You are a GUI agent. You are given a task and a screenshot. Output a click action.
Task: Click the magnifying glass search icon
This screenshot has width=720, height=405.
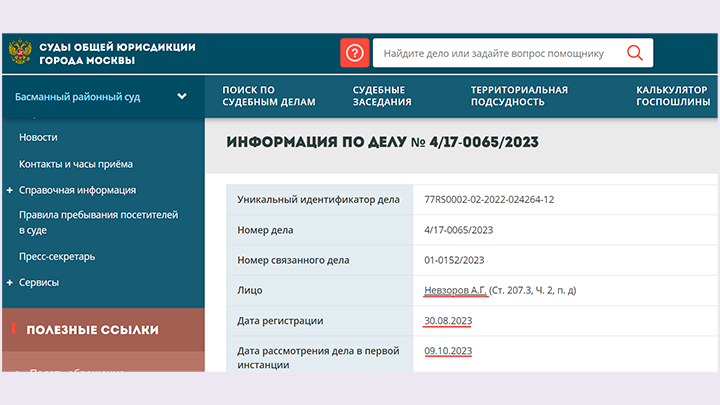tap(635, 53)
